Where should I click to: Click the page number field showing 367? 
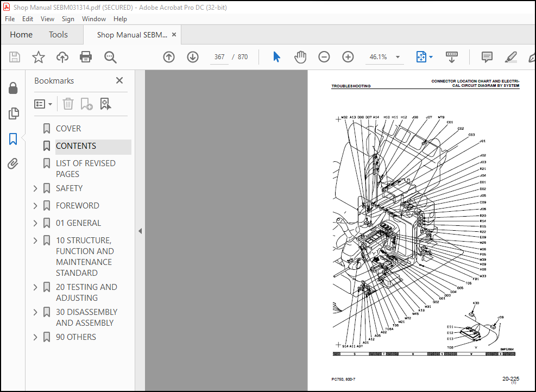pyautogui.click(x=219, y=57)
